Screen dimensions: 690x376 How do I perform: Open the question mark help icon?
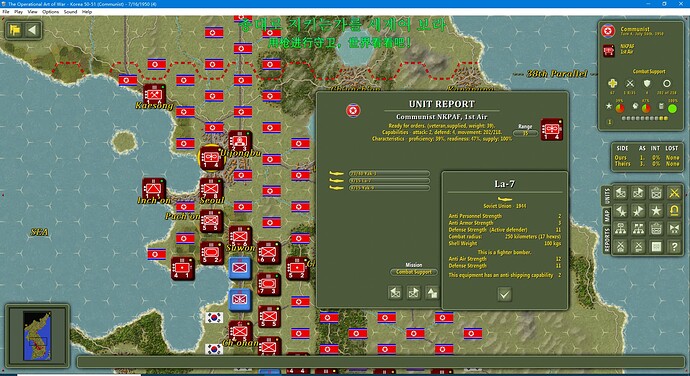click(674, 247)
